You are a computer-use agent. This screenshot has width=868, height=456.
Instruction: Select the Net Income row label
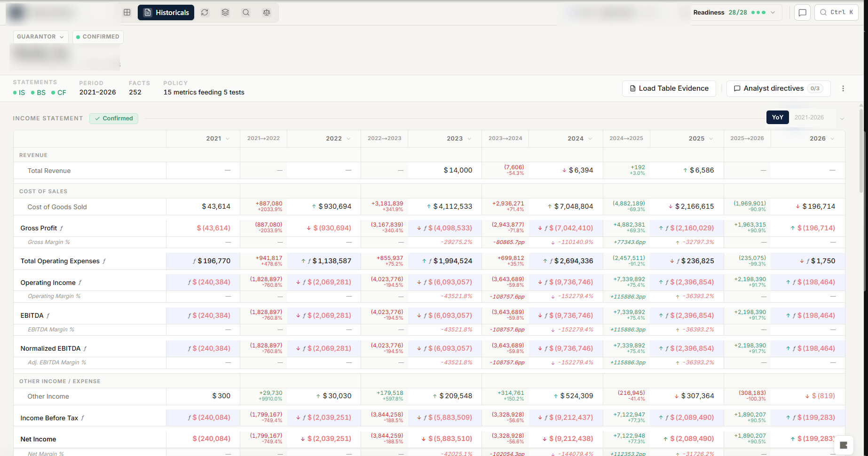pyautogui.click(x=38, y=439)
